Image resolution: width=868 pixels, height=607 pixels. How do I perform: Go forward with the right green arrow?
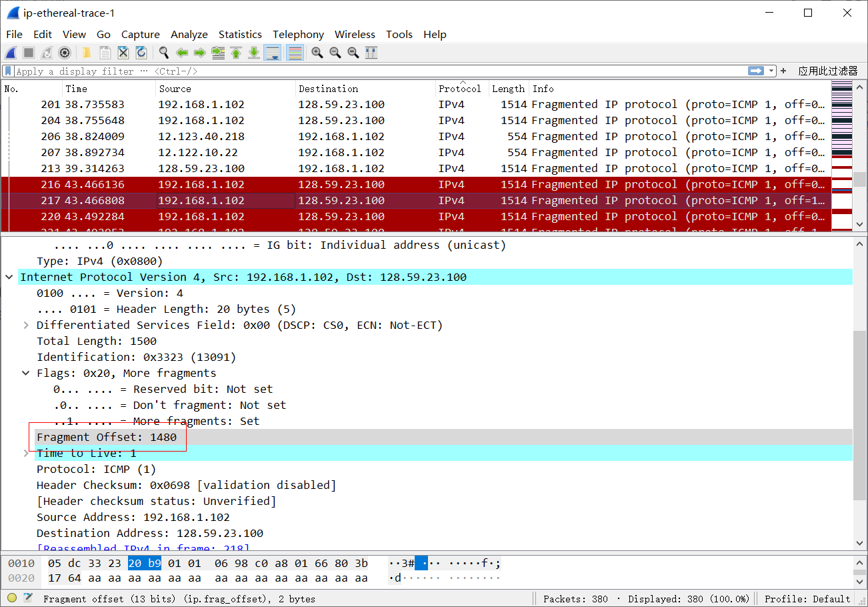point(199,53)
